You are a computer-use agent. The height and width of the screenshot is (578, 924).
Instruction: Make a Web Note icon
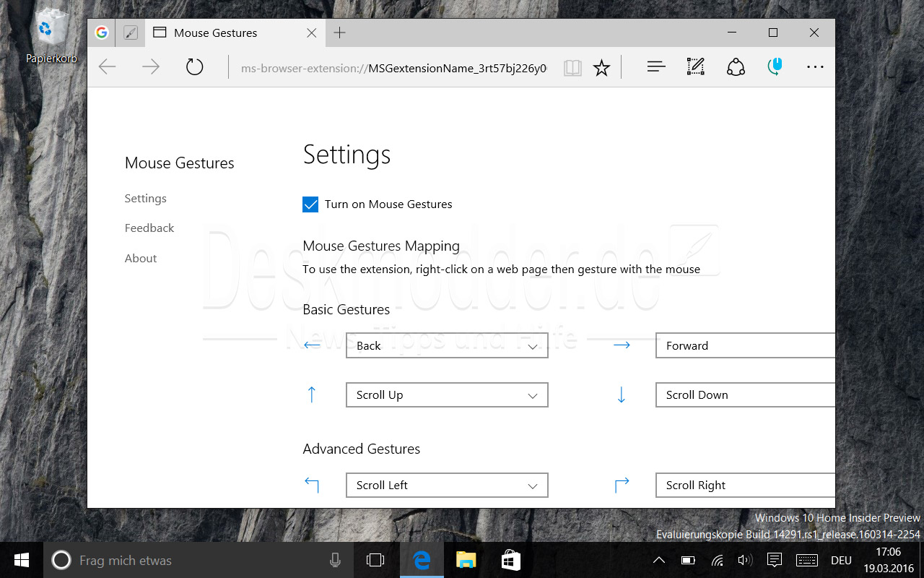[x=695, y=67]
